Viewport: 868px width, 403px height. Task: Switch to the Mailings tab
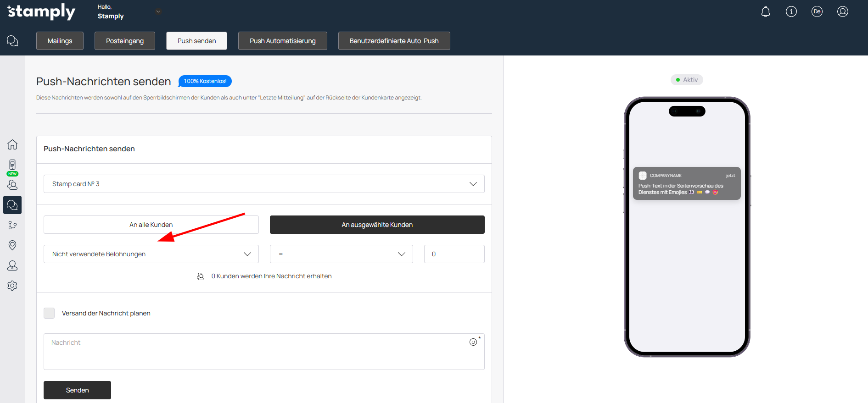pos(60,41)
